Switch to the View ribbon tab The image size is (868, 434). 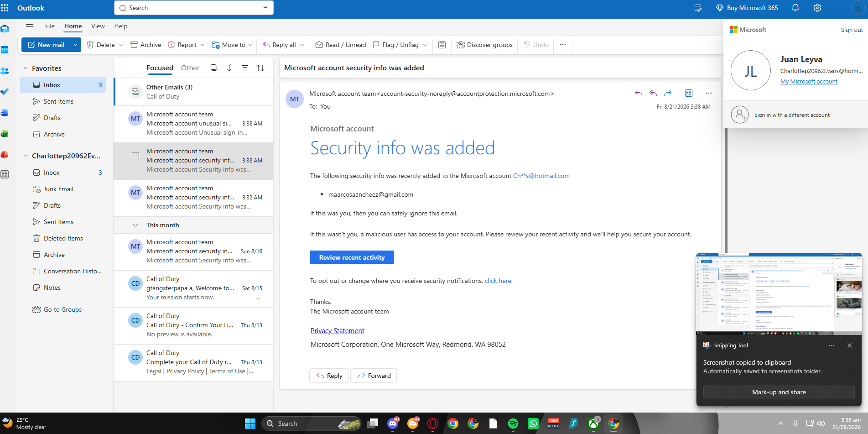pos(98,26)
